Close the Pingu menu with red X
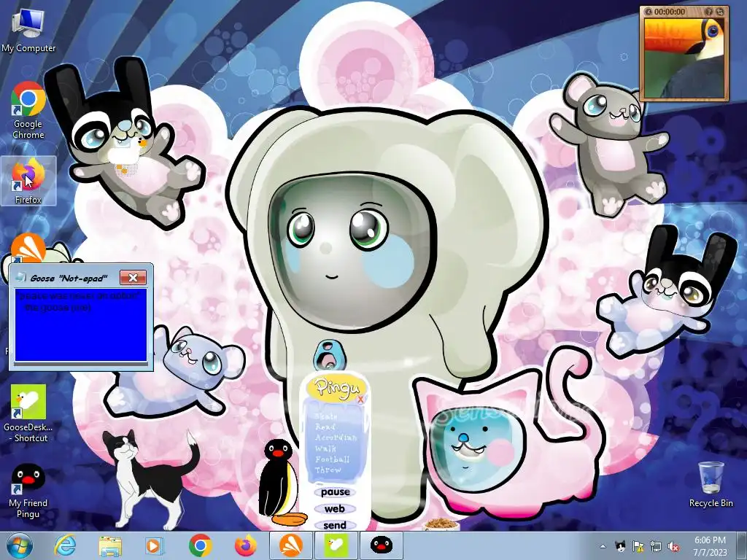 360,399
